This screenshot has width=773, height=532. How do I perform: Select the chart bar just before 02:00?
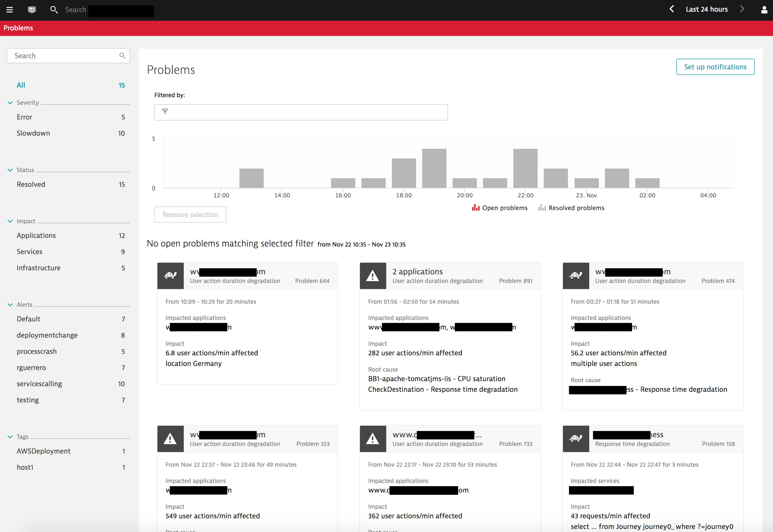[x=617, y=178]
